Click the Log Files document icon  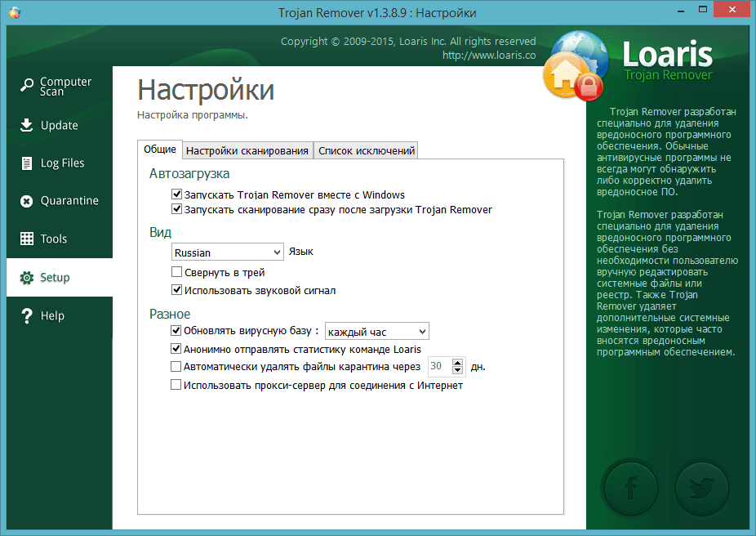point(26,163)
